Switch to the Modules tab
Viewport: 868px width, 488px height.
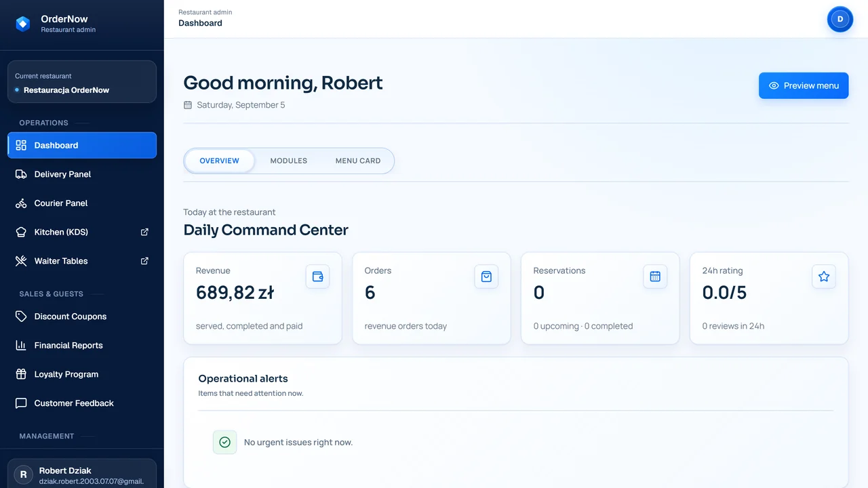(x=289, y=161)
